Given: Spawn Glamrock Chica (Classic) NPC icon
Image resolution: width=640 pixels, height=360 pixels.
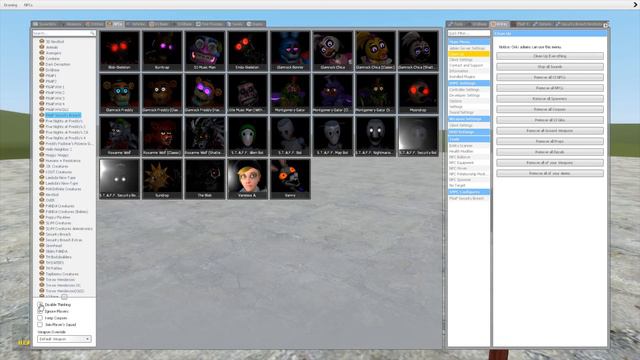Looking at the screenshot, I should click(x=375, y=51).
